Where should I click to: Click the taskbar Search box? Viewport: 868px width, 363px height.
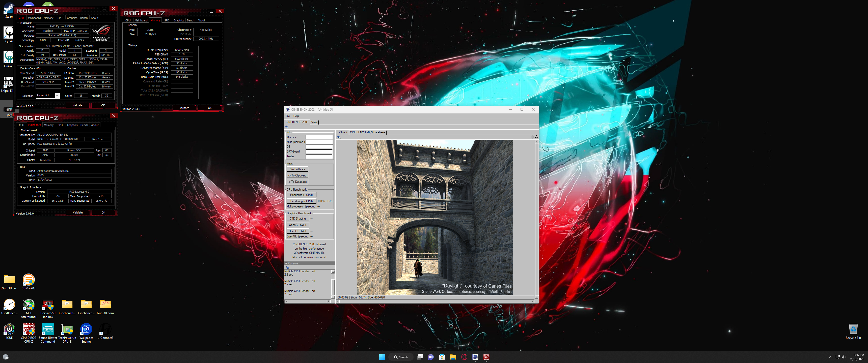coord(401,357)
